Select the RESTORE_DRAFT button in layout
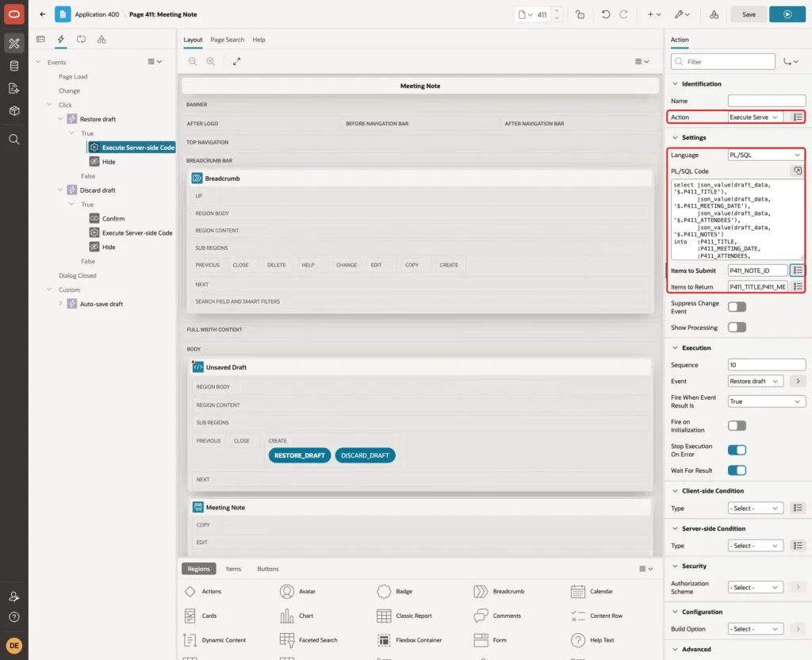 tap(299, 455)
